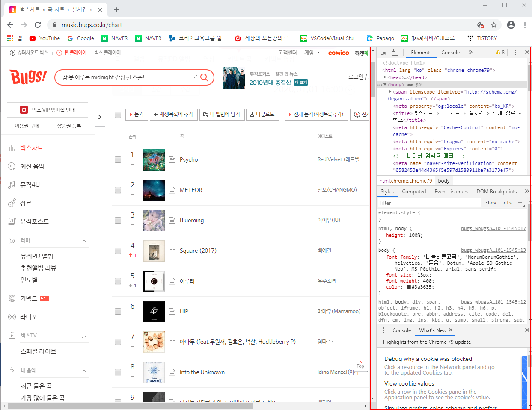Click the cookie blocked icon in address bar
532x410 pixels.
pyautogui.click(x=480, y=25)
